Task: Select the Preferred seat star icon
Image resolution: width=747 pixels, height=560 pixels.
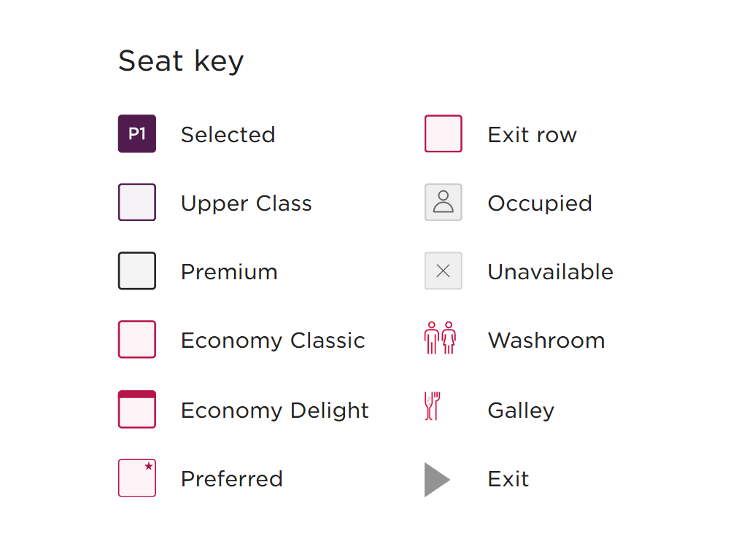Action: point(136,478)
